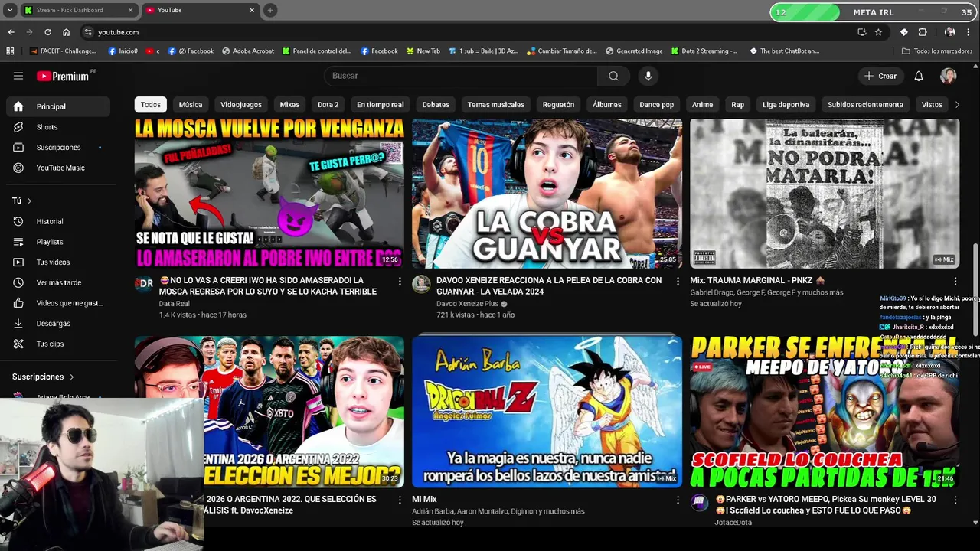The image size is (980, 551).
Task: Click the search magnifier button
Action: tap(613, 76)
